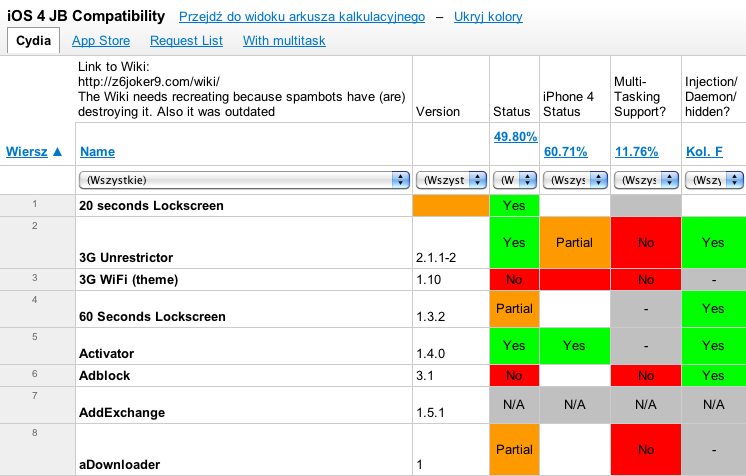This screenshot has height=476, width=746.
Task: Click green Injection 'Yes' for Adblock
Action: coord(714,376)
